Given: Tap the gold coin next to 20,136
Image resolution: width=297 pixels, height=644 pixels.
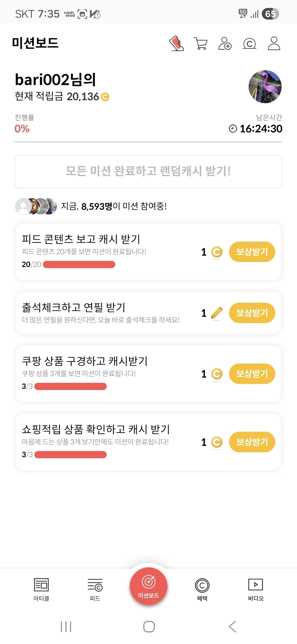Looking at the screenshot, I should click(x=105, y=97).
